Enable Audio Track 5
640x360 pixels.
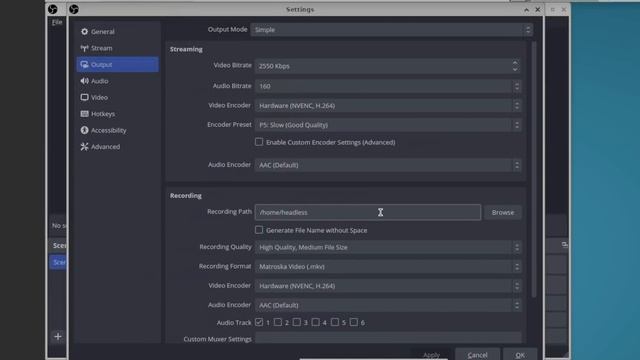click(335, 322)
